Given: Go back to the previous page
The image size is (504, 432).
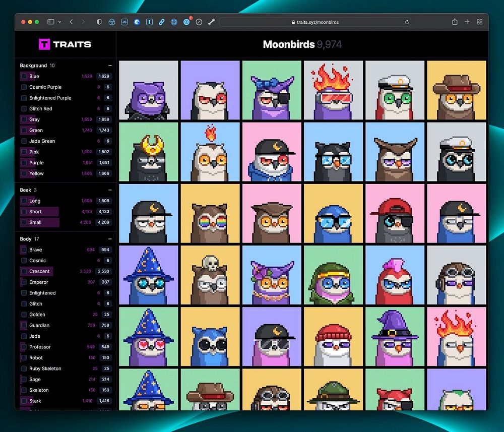Looking at the screenshot, I should 71,22.
